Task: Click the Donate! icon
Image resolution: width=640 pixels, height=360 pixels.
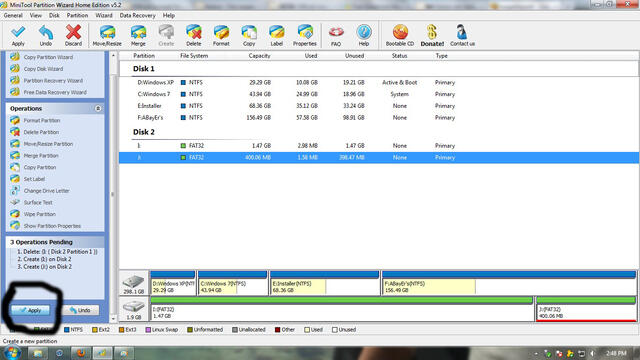Action: (x=432, y=36)
